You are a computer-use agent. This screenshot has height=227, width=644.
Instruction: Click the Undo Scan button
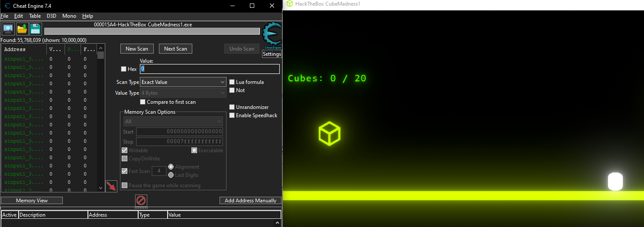242,49
